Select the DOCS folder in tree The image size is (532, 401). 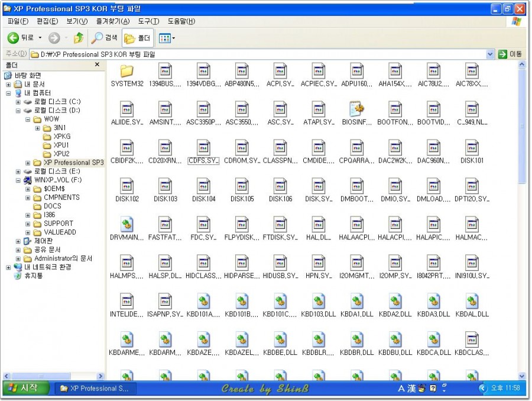point(47,206)
